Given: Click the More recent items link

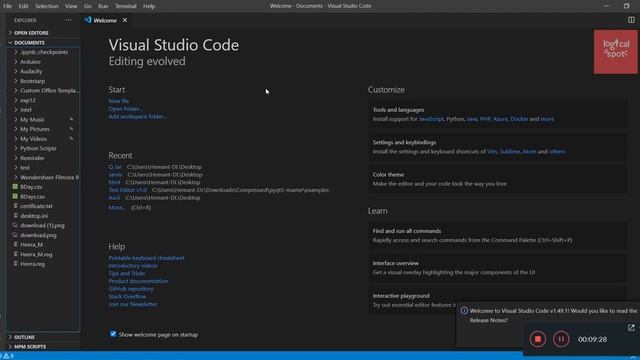Looking at the screenshot, I should (117, 207).
